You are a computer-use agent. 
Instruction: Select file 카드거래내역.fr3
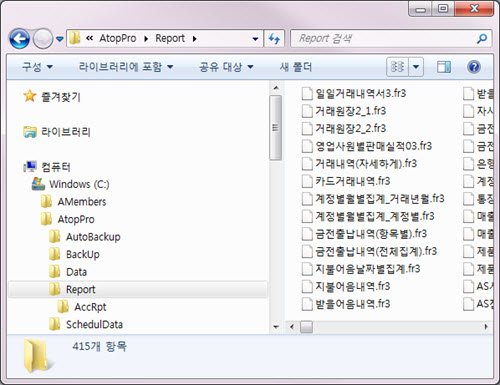coord(346,181)
